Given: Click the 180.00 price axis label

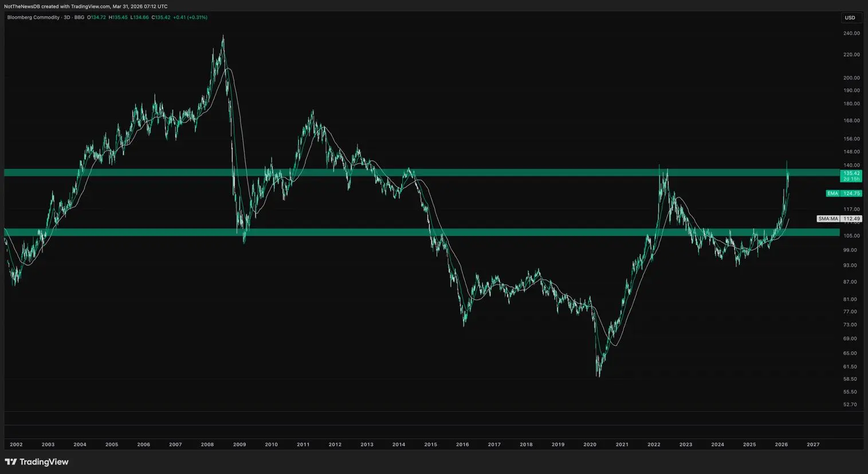Looking at the screenshot, I should [x=851, y=104].
